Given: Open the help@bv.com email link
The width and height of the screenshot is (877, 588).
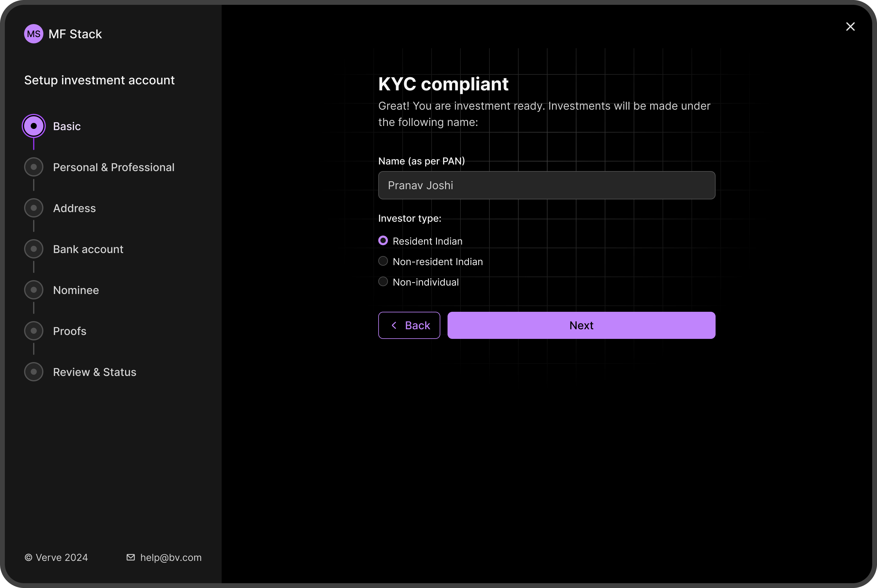Looking at the screenshot, I should pyautogui.click(x=171, y=557).
